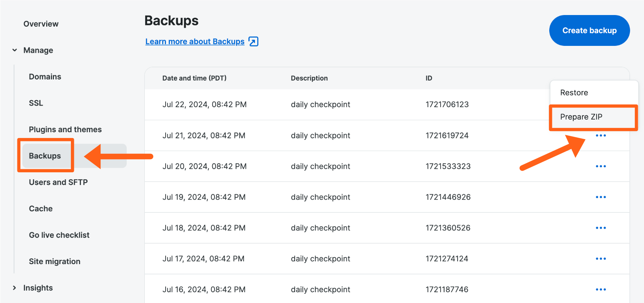Open actions menu for Jul 16 backup

click(600, 290)
